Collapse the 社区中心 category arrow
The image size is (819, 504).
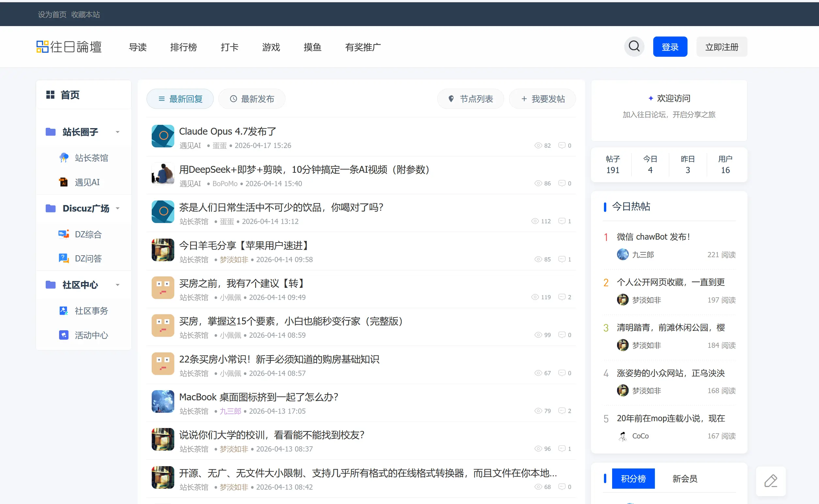point(117,285)
